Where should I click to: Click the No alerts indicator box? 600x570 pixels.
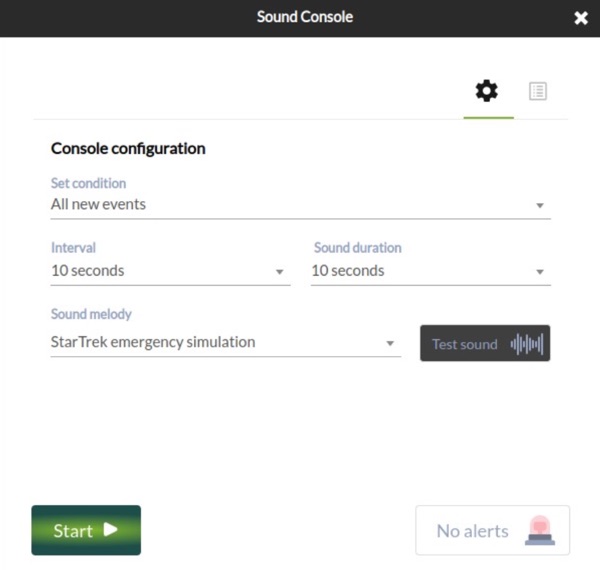click(492, 530)
